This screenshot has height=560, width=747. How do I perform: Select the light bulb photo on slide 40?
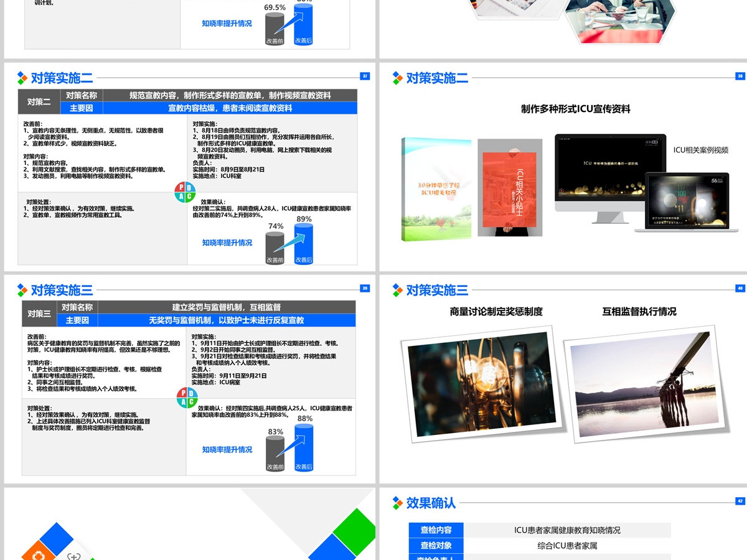(481, 383)
